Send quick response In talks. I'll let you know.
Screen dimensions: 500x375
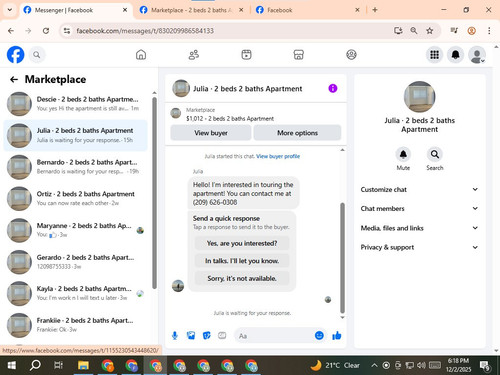point(242,261)
